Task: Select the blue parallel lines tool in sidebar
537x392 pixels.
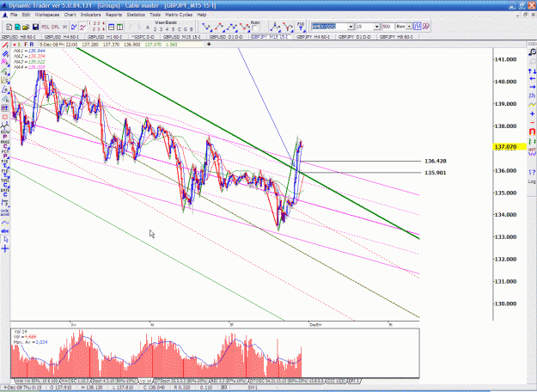Action: point(5,54)
